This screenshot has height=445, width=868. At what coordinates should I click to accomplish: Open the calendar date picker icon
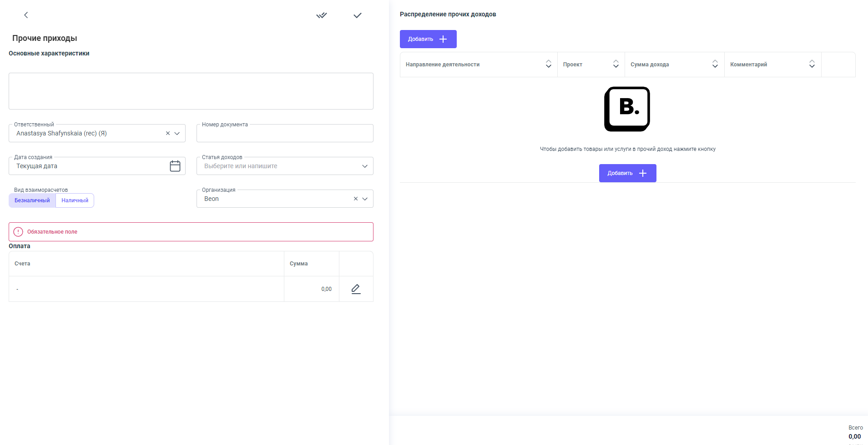pyautogui.click(x=175, y=166)
